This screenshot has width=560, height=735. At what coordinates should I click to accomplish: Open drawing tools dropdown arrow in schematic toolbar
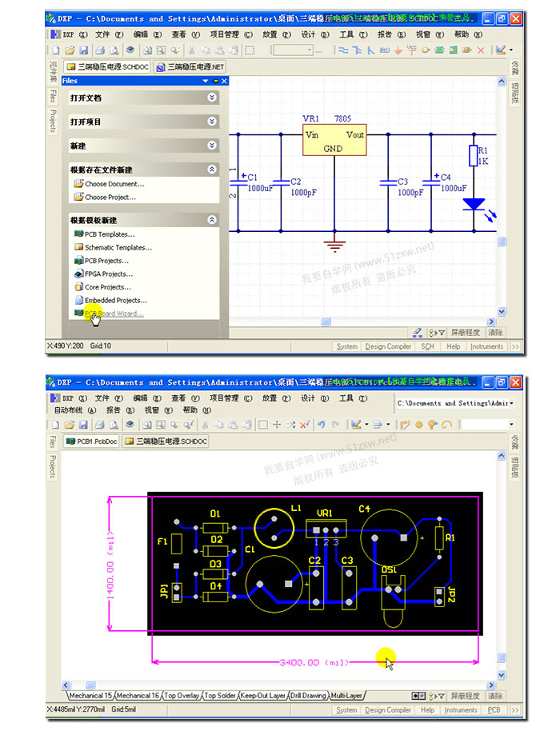click(510, 50)
